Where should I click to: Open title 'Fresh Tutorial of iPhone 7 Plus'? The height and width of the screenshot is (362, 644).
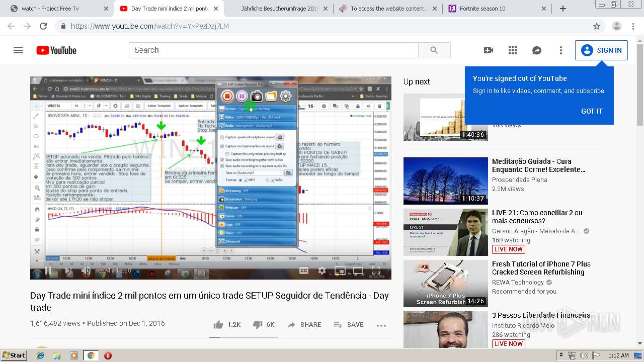pyautogui.click(x=541, y=268)
